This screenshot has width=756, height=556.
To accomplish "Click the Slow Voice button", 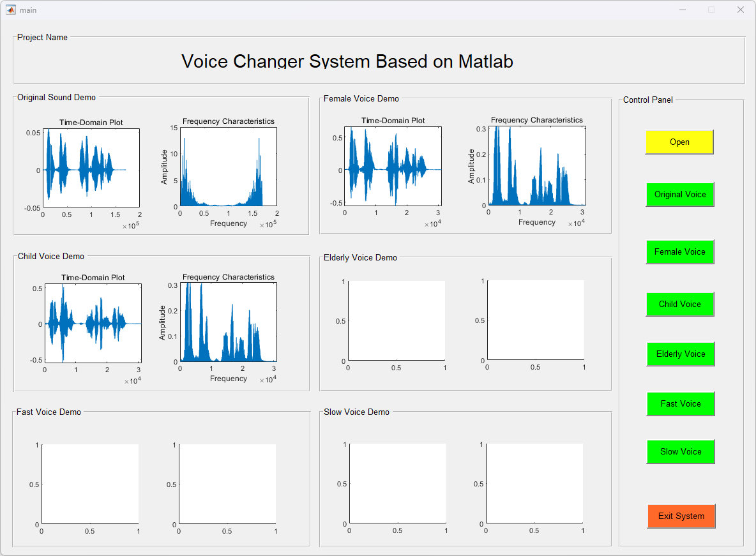I will 680,452.
